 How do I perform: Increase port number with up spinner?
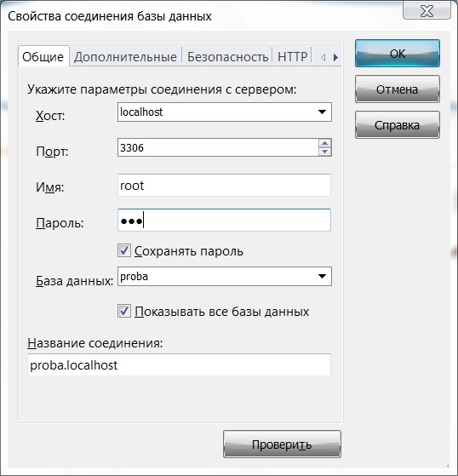click(324, 143)
